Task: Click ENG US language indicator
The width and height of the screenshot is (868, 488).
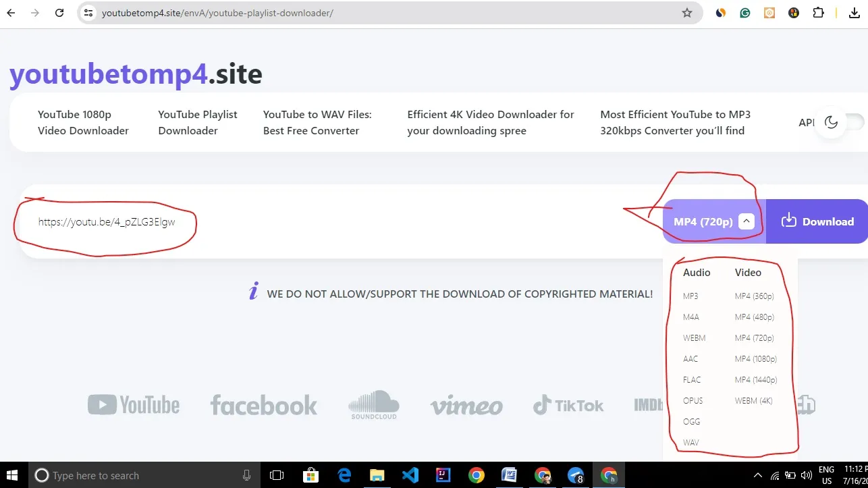Action: [826, 475]
